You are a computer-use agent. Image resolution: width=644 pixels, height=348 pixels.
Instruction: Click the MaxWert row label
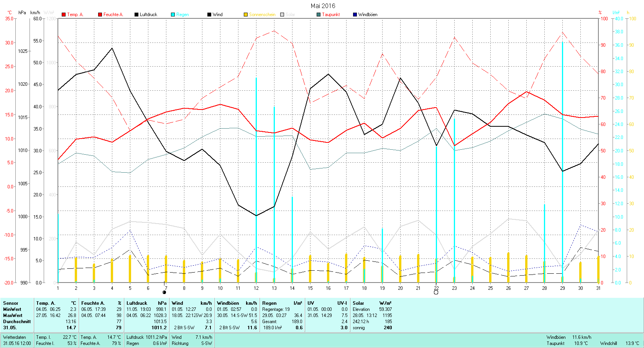click(x=13, y=315)
